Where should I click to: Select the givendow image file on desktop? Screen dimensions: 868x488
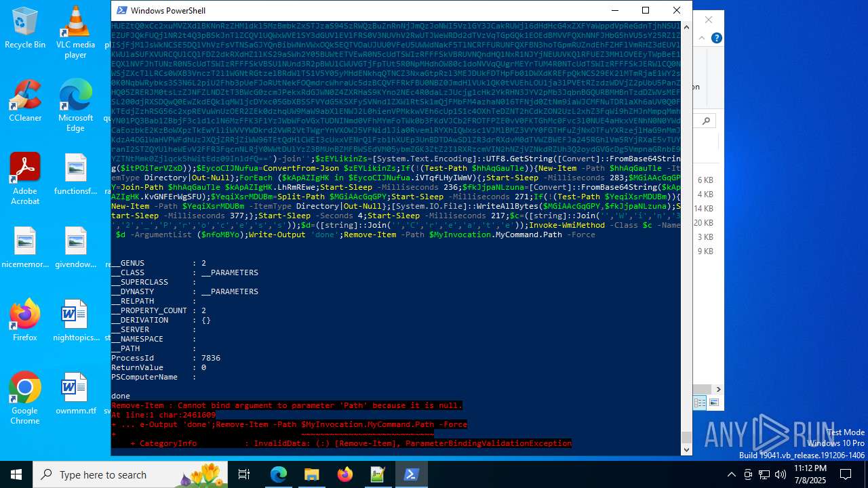(75, 248)
